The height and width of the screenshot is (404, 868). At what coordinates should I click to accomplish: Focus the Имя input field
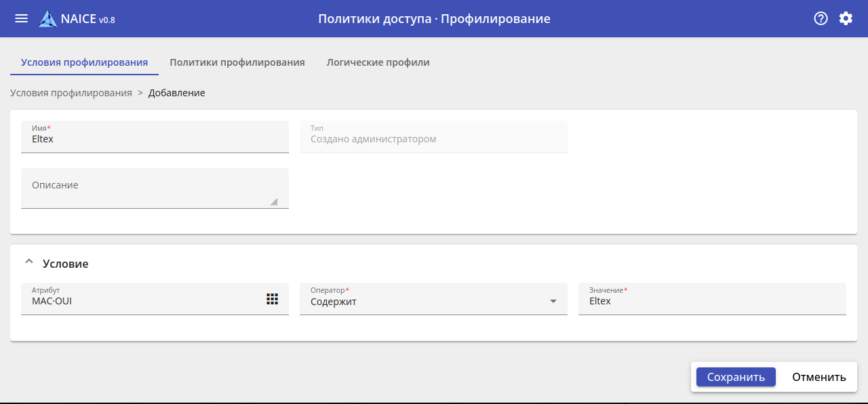[155, 139]
